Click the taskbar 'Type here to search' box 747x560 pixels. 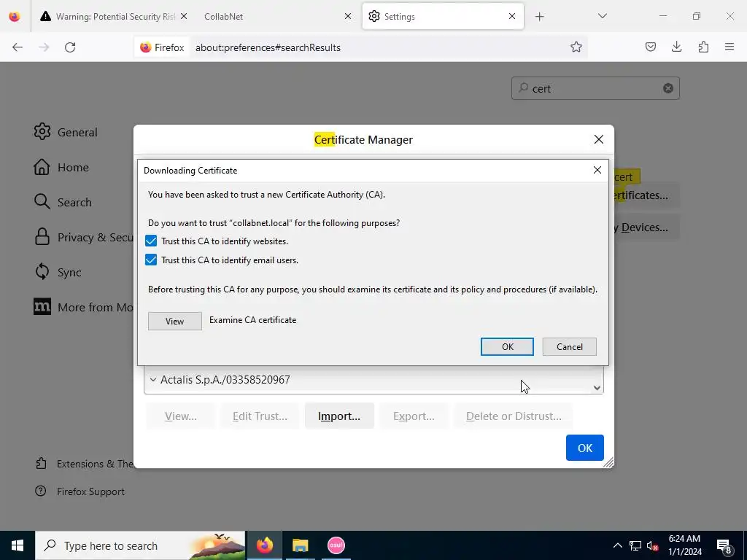click(140, 545)
